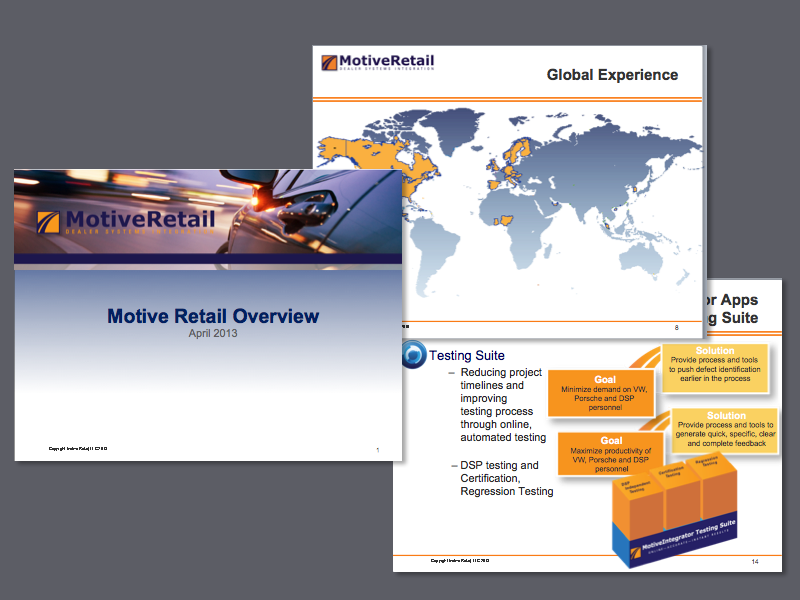The height and width of the screenshot is (600, 800).
Task: Click the blue circular Testing Suite bullet icon
Action: [x=414, y=354]
